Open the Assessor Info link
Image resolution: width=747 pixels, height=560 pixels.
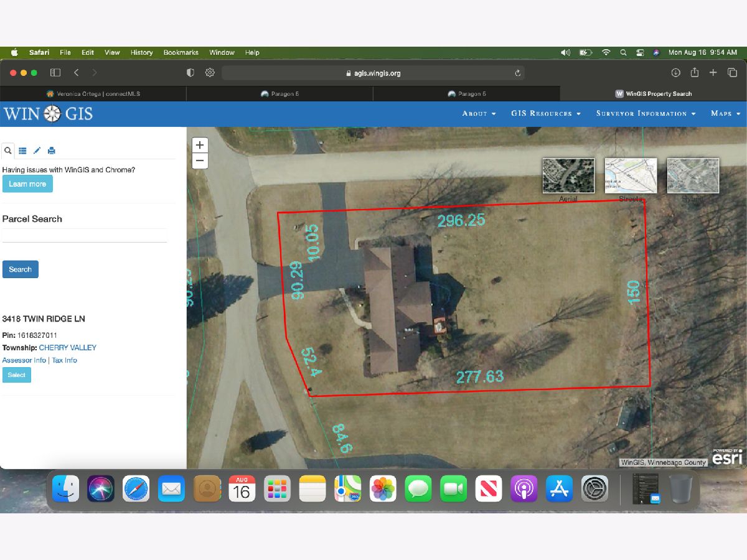tap(24, 360)
